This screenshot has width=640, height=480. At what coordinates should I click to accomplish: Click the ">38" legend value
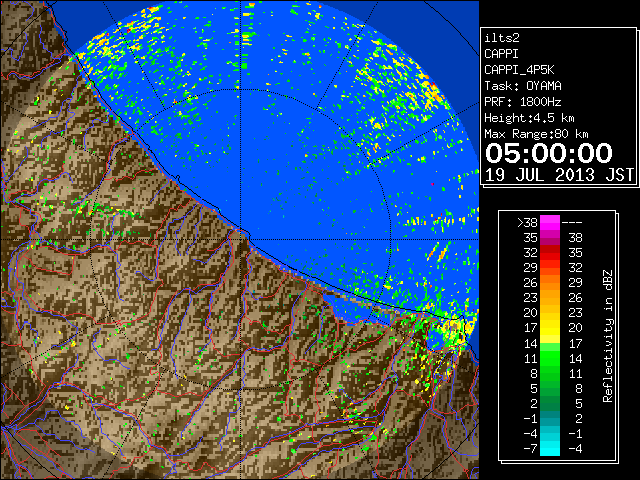[527, 223]
